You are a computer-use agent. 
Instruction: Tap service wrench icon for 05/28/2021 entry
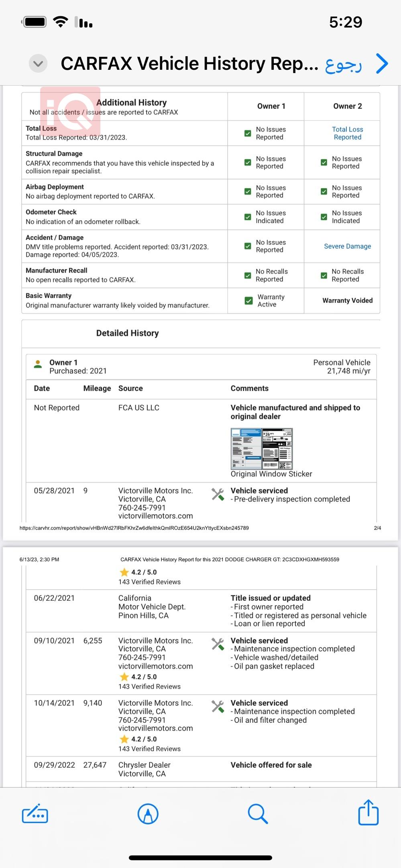218,494
